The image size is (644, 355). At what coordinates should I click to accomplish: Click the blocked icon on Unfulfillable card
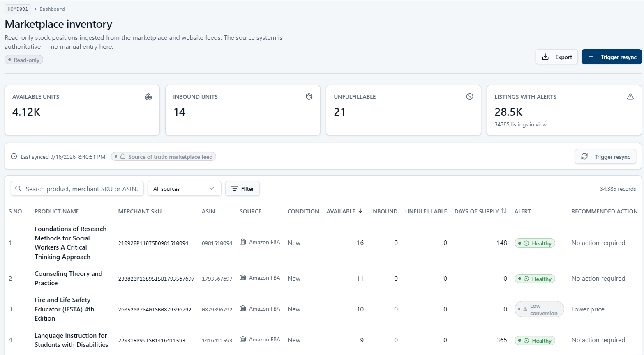[470, 96]
